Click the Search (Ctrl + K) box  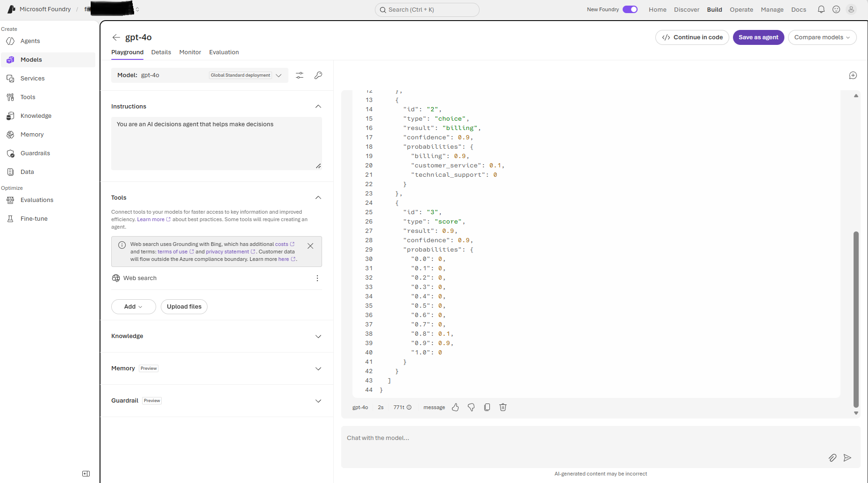427,10
